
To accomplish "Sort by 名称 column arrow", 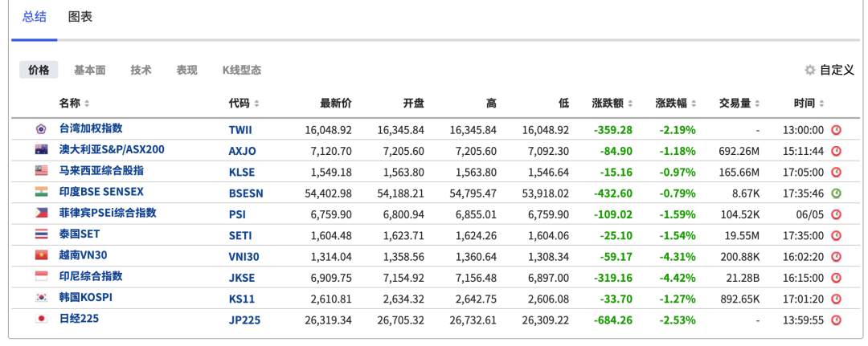I will [x=87, y=104].
